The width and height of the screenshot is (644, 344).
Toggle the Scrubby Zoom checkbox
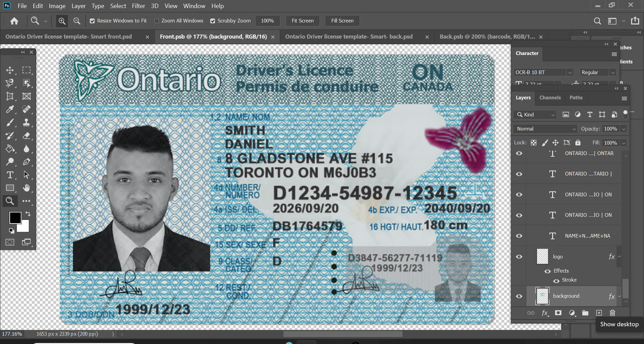click(213, 21)
